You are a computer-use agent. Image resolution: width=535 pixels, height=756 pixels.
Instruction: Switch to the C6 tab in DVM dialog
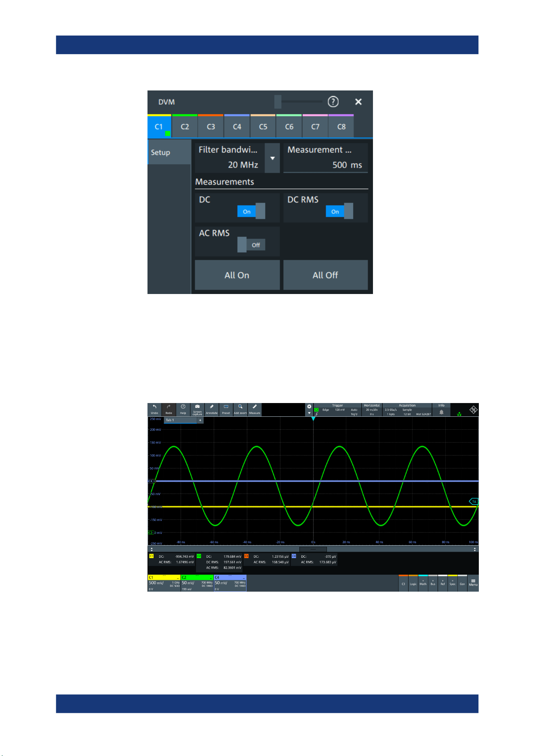pyautogui.click(x=289, y=126)
